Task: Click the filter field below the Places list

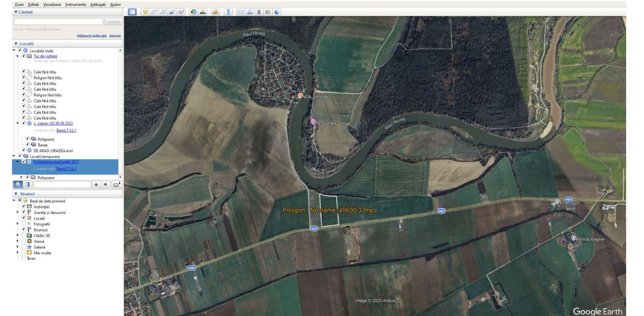Action: point(62,184)
